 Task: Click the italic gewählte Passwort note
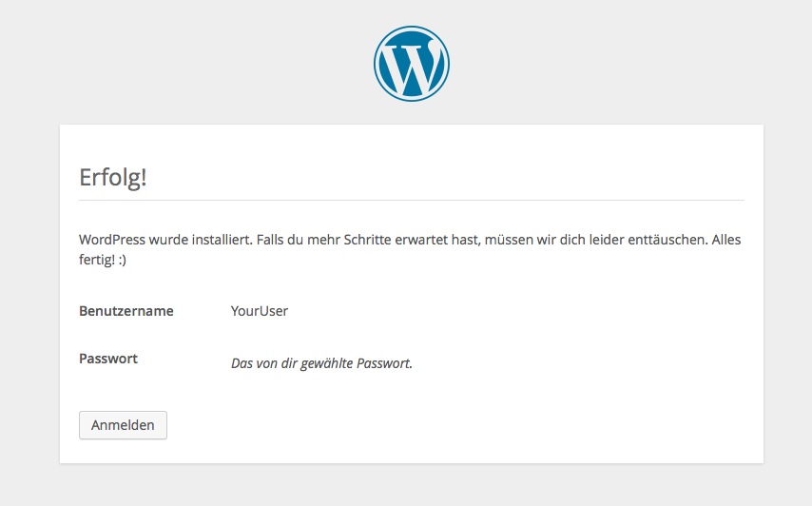pyautogui.click(x=357, y=363)
